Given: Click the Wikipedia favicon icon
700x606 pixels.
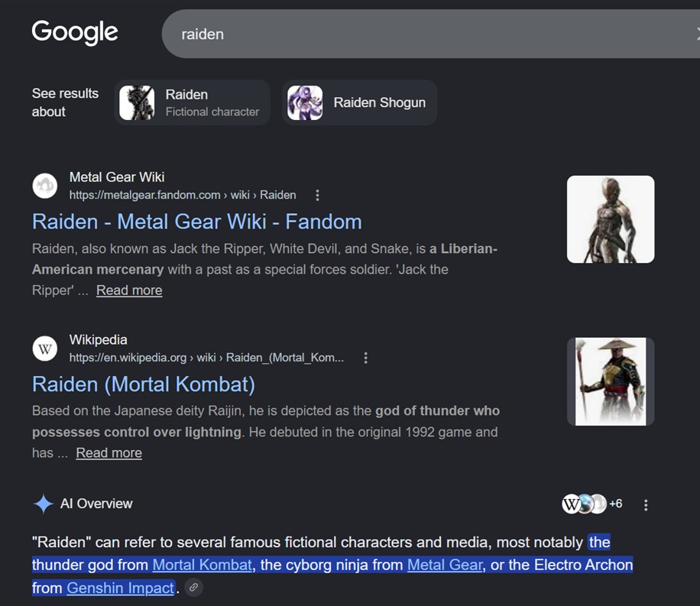Looking at the screenshot, I should pos(44,348).
